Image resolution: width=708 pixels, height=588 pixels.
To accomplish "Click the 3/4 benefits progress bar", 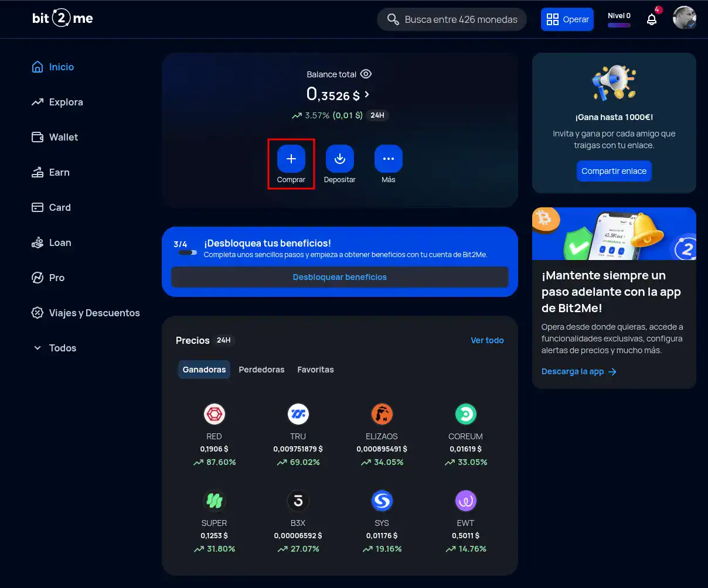I will [x=188, y=252].
